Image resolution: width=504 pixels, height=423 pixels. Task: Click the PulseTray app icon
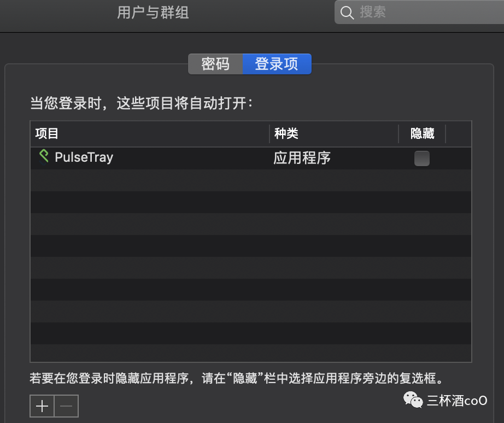pyautogui.click(x=44, y=157)
